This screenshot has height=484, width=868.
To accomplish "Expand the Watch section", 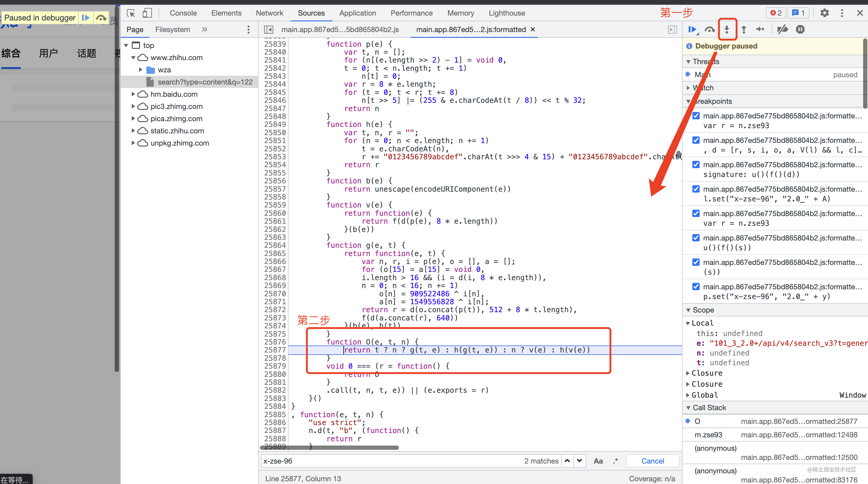I will [688, 88].
